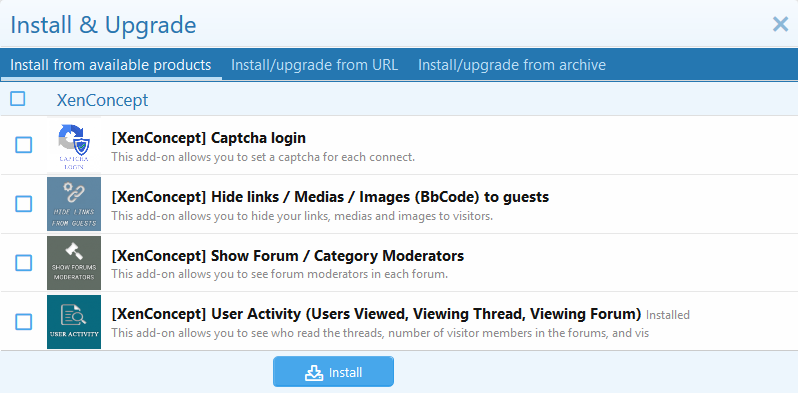Image resolution: width=798 pixels, height=393 pixels.
Task: Click the Show Forums Moderators icon
Action: [x=74, y=263]
